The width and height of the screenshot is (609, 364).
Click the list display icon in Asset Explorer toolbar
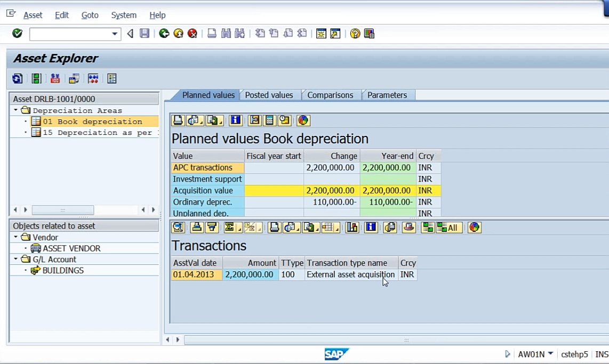[x=112, y=78]
